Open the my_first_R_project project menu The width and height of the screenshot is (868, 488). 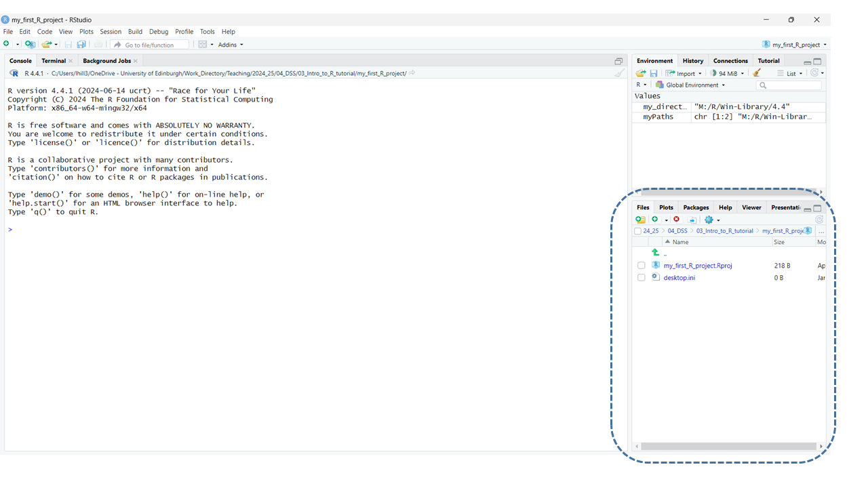point(794,45)
